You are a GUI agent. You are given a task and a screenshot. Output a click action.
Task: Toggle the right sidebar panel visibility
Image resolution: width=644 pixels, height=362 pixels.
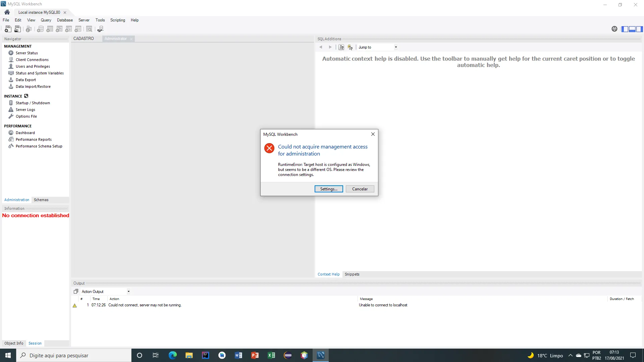tap(640, 29)
